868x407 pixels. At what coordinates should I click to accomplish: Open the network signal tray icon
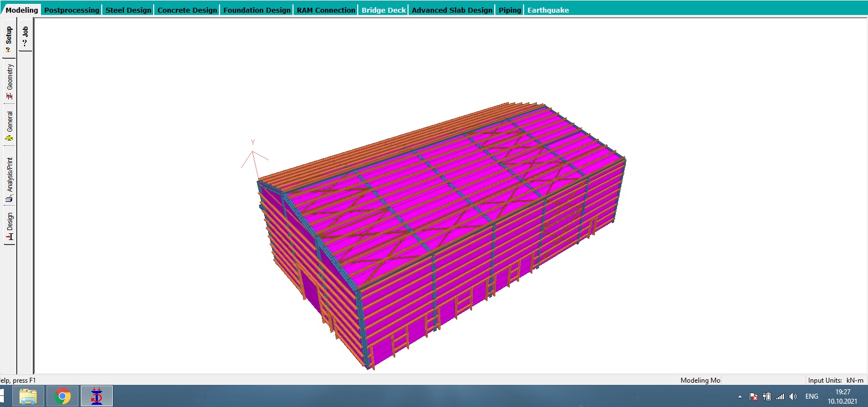780,396
